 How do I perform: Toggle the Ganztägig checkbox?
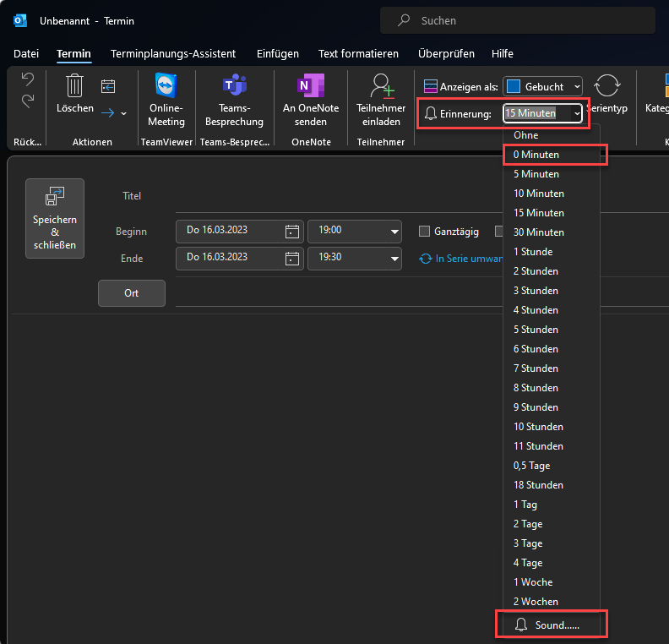425,231
